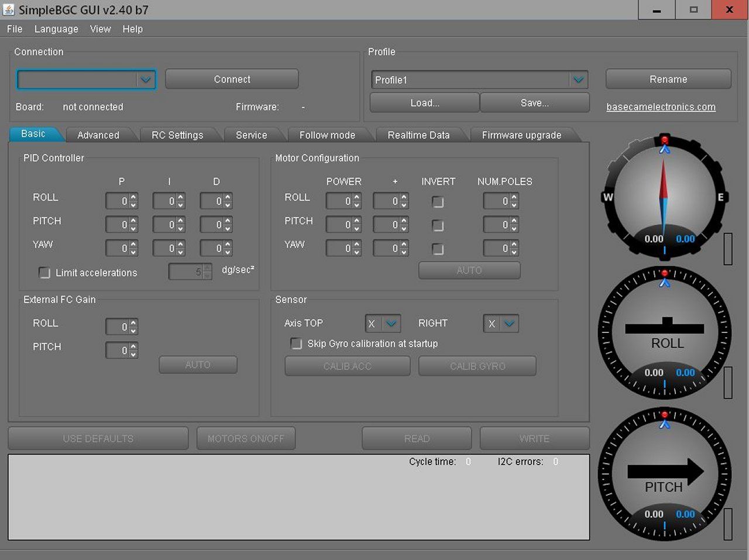Open the Connection port dropdown
749x560 pixels.
click(145, 80)
